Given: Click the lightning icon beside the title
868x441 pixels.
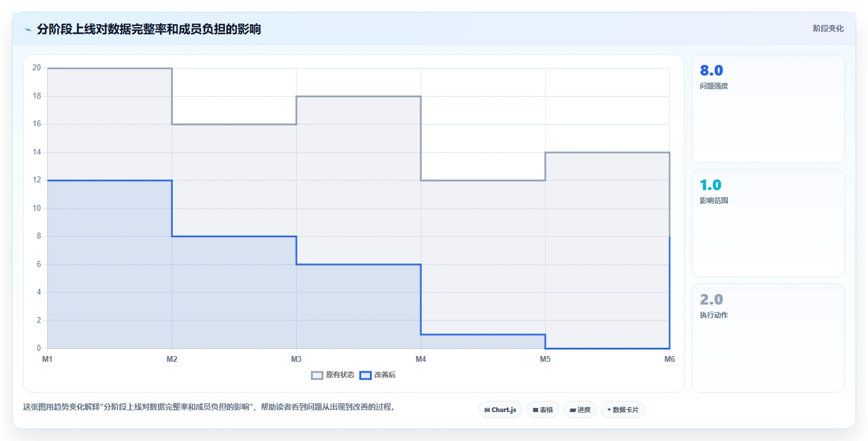Looking at the screenshot, I should pyautogui.click(x=28, y=30).
